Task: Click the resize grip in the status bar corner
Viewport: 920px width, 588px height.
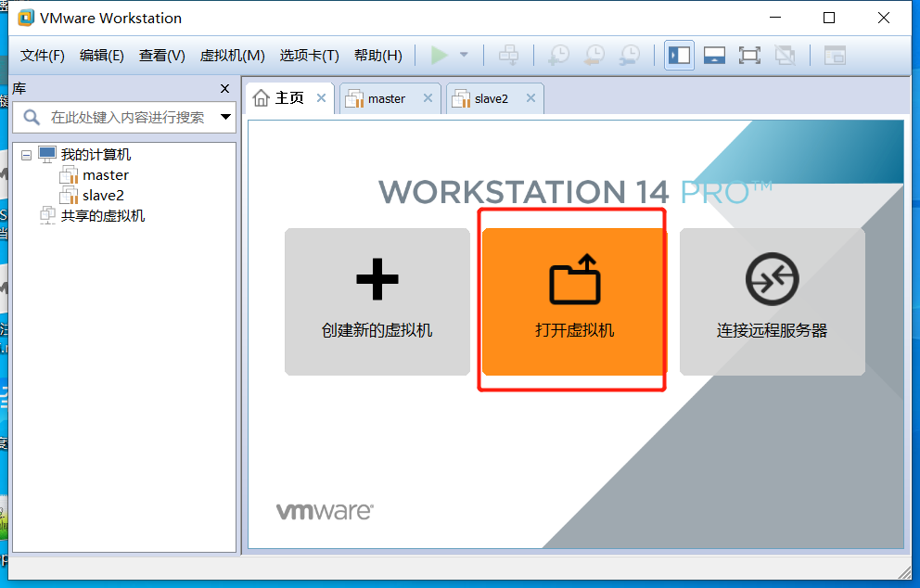Action: click(x=904, y=572)
